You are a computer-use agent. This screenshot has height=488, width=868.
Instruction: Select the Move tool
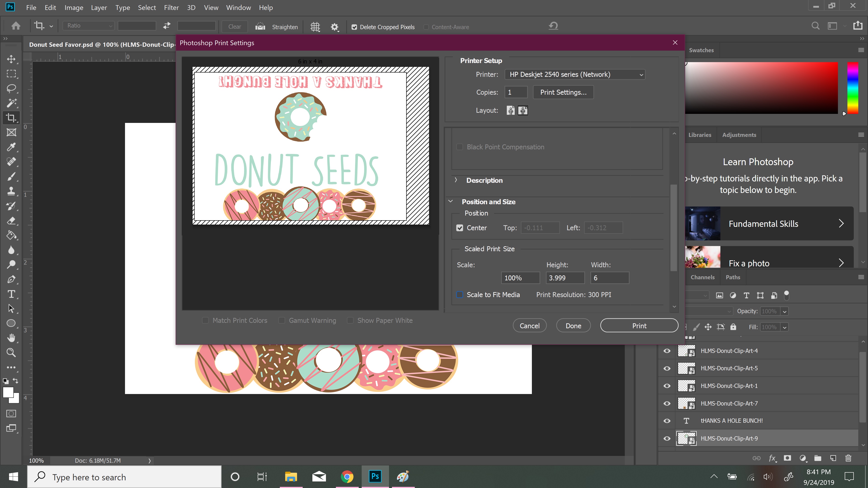[x=11, y=59]
